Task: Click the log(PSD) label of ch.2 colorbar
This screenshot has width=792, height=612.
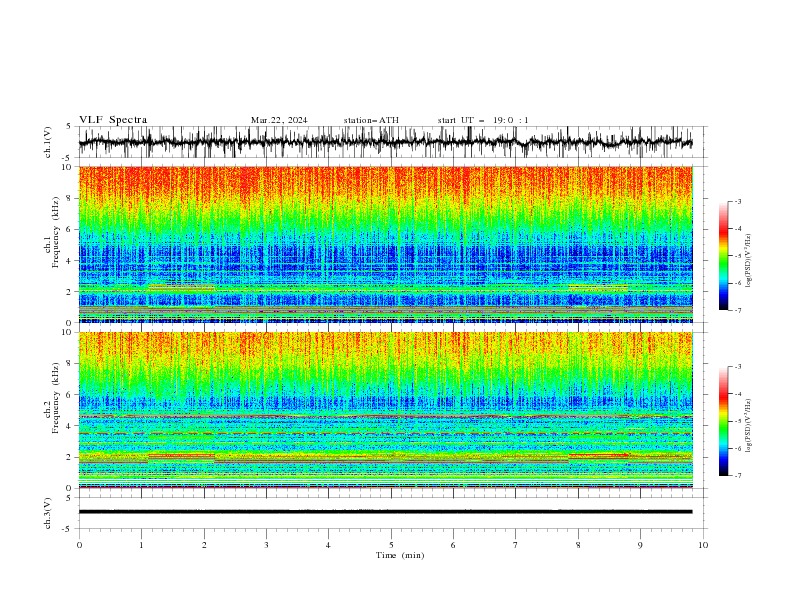Action: [x=749, y=426]
